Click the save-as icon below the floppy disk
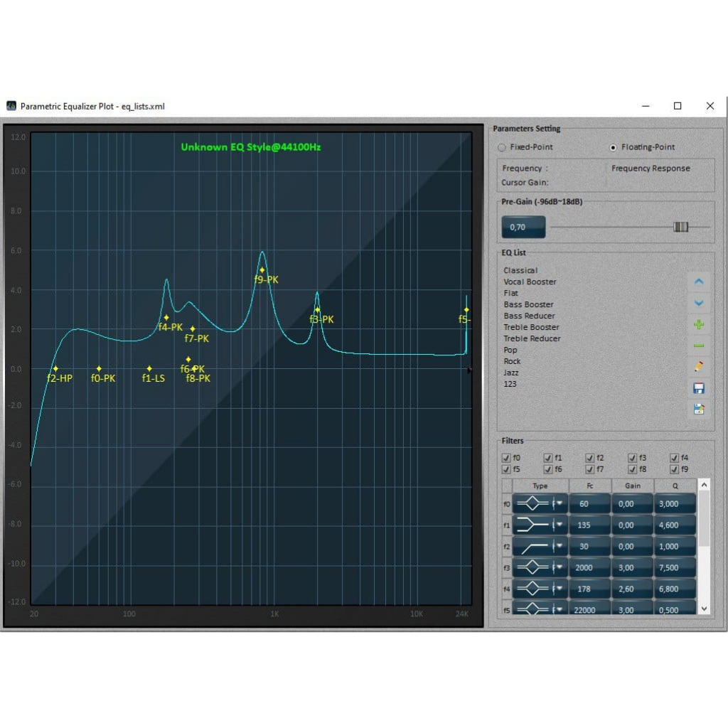728x728 pixels. point(698,409)
